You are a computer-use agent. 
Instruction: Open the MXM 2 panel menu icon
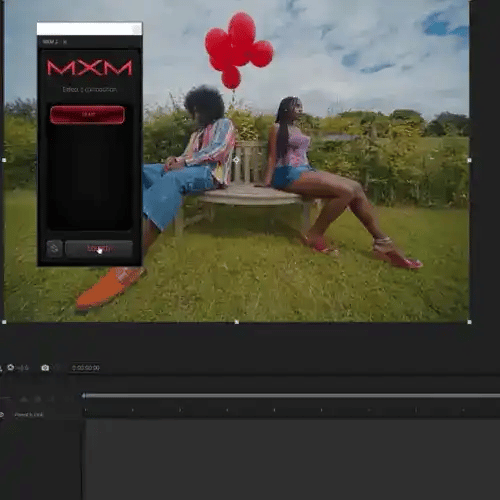click(x=65, y=42)
